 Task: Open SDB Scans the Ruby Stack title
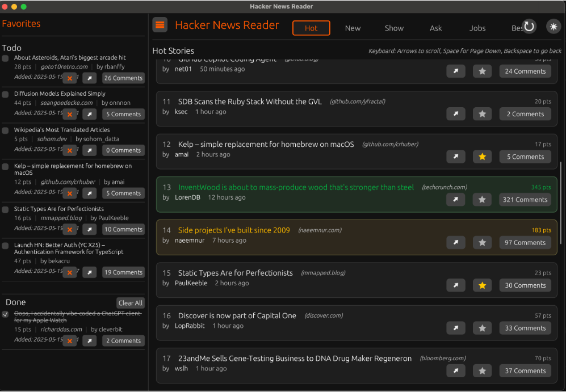[x=250, y=102]
